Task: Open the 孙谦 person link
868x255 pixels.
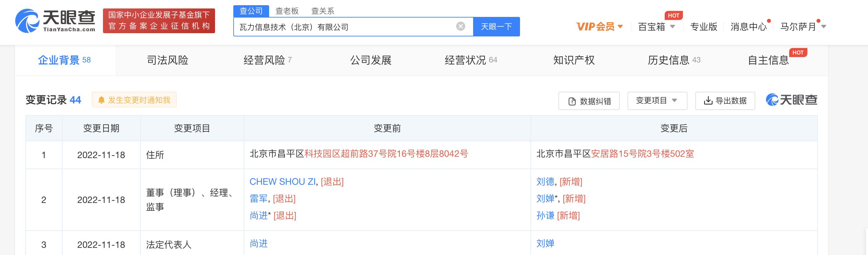Action: pyautogui.click(x=545, y=215)
